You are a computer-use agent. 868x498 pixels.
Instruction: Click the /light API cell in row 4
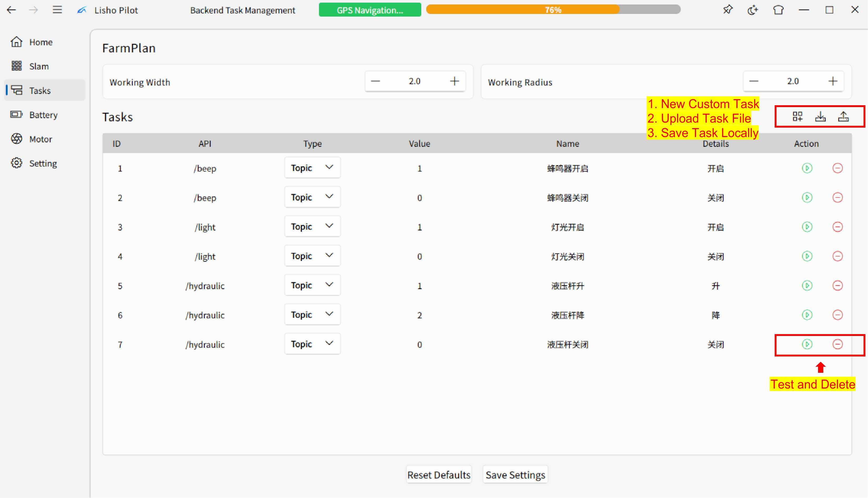pyautogui.click(x=205, y=256)
